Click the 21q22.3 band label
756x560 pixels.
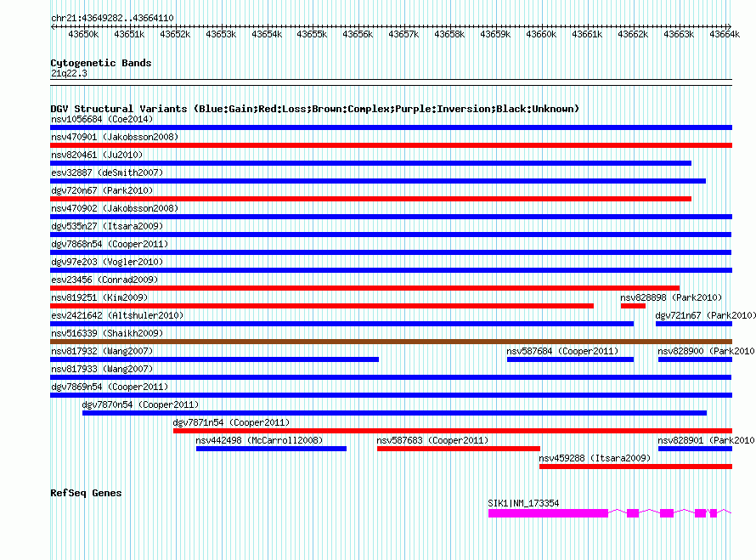69,73
